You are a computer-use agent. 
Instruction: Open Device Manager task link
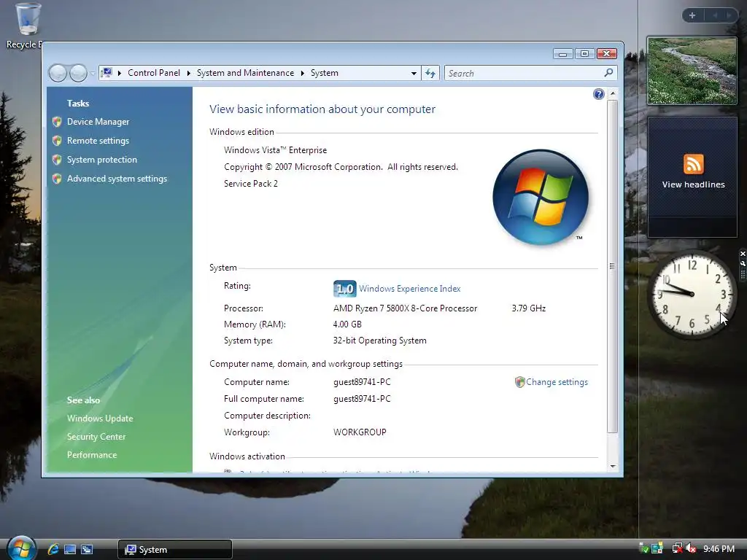[x=98, y=122]
